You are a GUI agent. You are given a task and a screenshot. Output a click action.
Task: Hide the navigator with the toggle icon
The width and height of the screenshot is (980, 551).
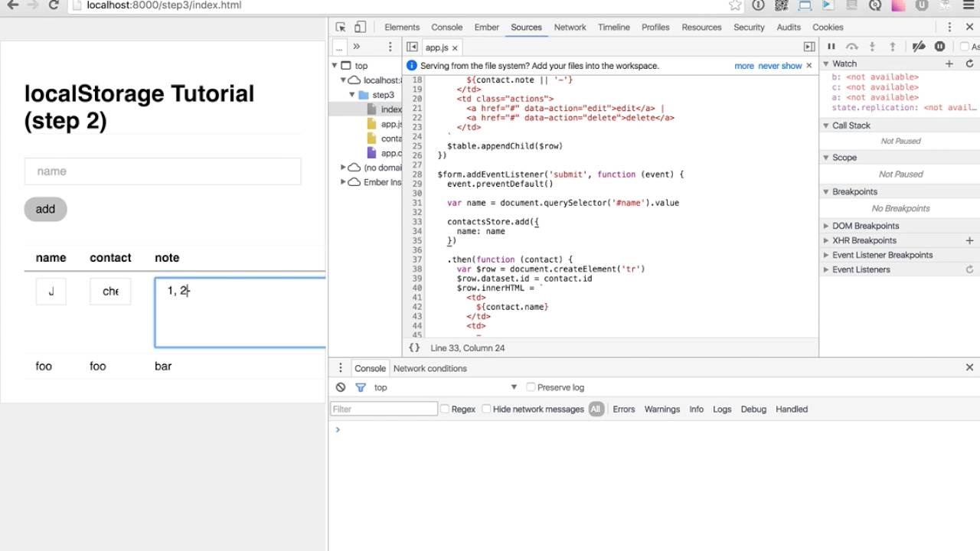pyautogui.click(x=412, y=47)
